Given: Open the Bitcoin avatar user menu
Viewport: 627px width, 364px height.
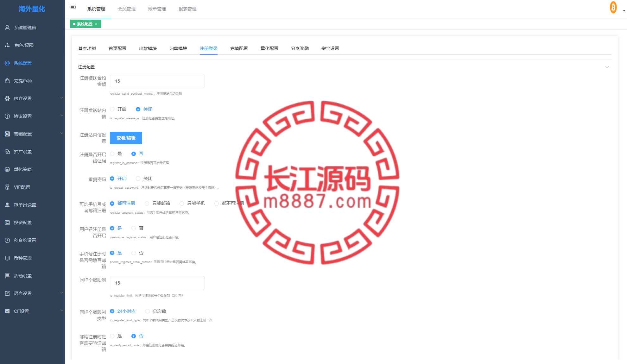Looking at the screenshot, I should click(613, 7).
